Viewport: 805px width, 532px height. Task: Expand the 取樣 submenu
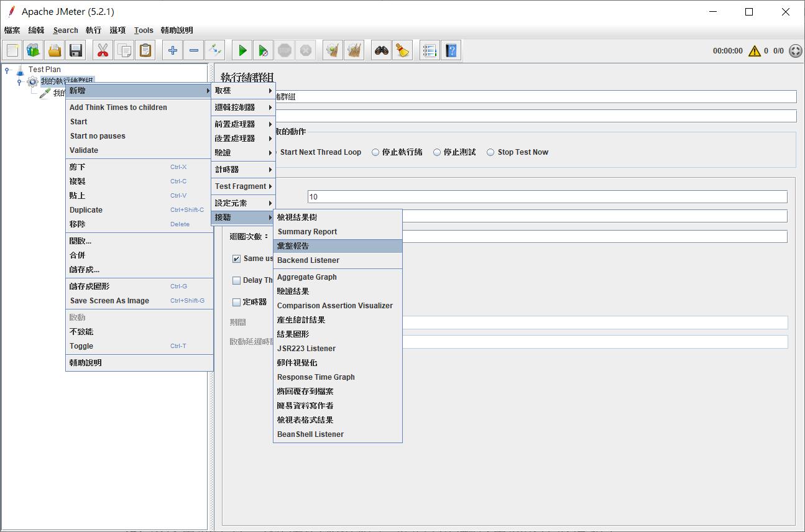[x=243, y=91]
